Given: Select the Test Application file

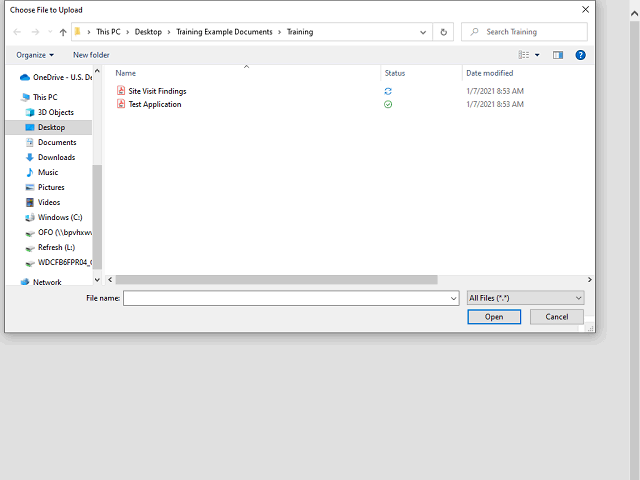Looking at the screenshot, I should [x=155, y=104].
